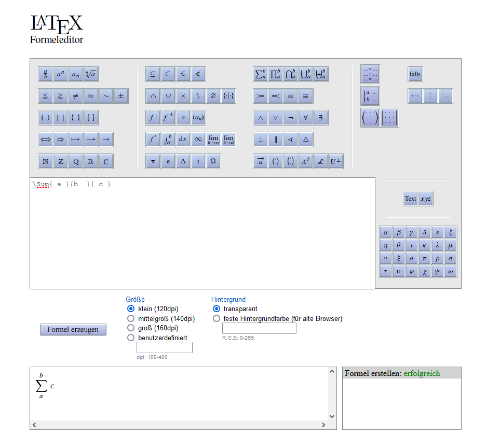Select transparent background option
The height and width of the screenshot is (433, 500).
[x=216, y=309]
